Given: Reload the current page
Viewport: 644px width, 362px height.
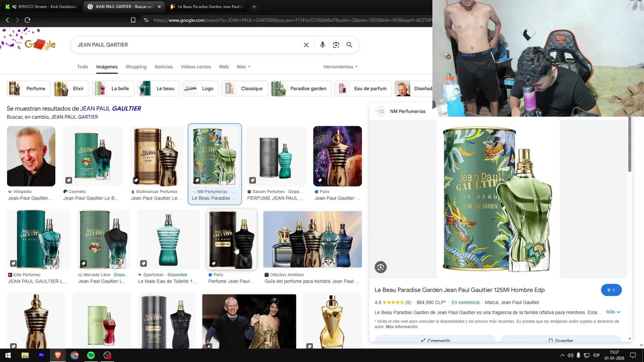Looking at the screenshot, I should (27, 20).
